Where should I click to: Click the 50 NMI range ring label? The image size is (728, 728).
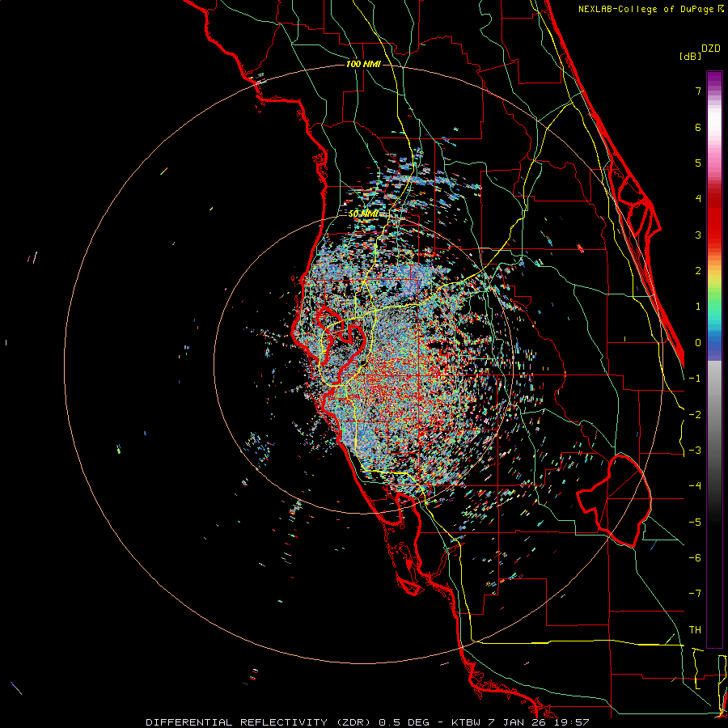[x=363, y=214]
